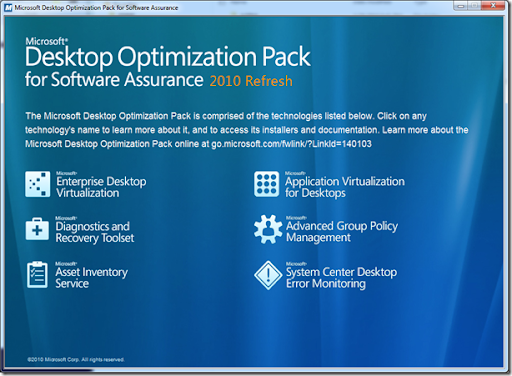The image size is (512, 376).
Task: Minimize the Desktop Optimization Pack window
Action: pos(461,6)
